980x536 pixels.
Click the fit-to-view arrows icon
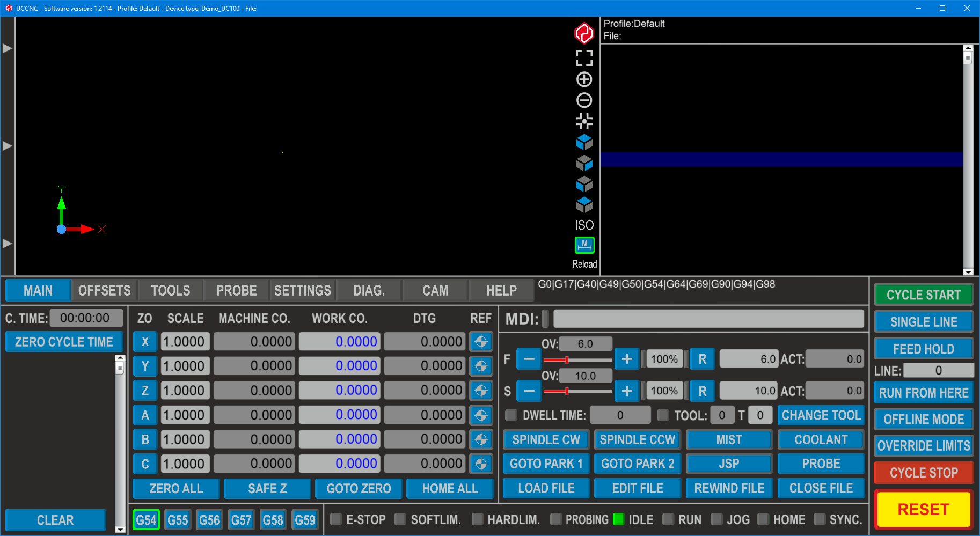(584, 121)
